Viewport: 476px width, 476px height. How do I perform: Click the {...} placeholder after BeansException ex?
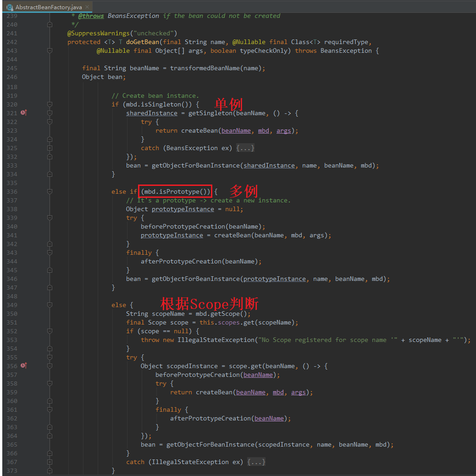click(x=245, y=148)
